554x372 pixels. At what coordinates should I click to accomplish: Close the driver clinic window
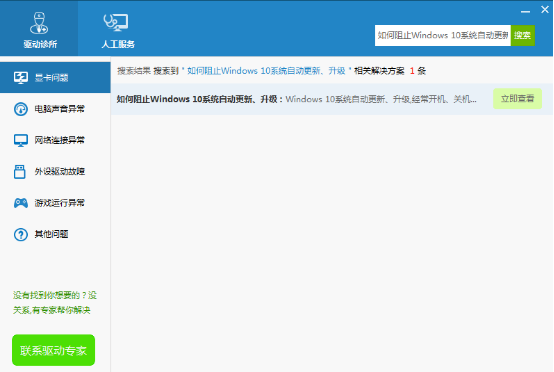pyautogui.click(x=545, y=10)
